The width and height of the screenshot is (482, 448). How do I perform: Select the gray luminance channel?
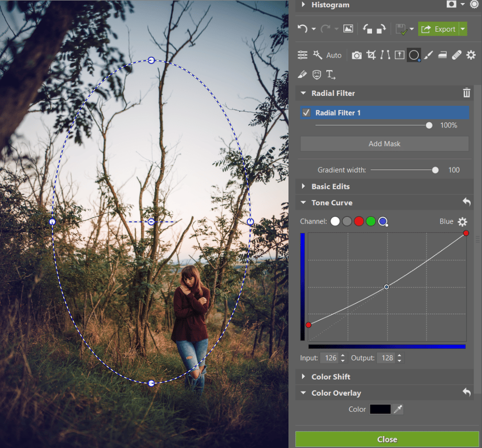tap(347, 221)
